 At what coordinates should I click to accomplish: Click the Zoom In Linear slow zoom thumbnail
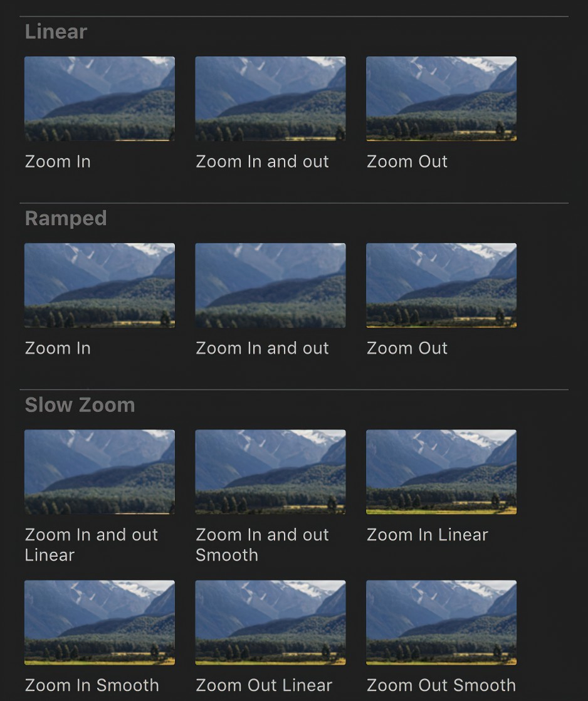[441, 472]
